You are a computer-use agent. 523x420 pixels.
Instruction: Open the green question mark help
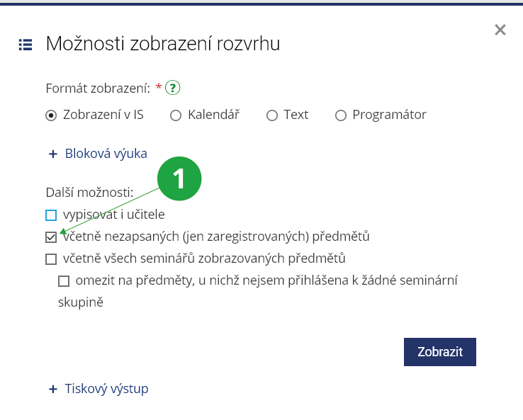(x=173, y=89)
